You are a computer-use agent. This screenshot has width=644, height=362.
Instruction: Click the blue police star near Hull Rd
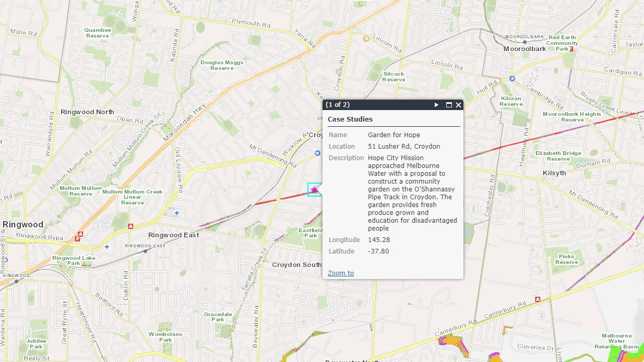[512, 79]
